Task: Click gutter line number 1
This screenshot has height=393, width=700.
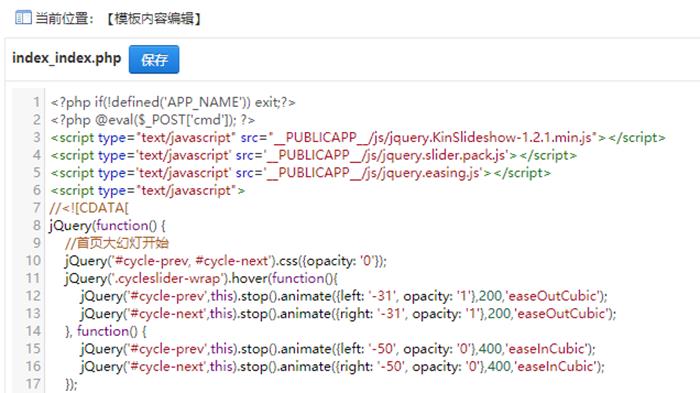Action: click(x=37, y=102)
